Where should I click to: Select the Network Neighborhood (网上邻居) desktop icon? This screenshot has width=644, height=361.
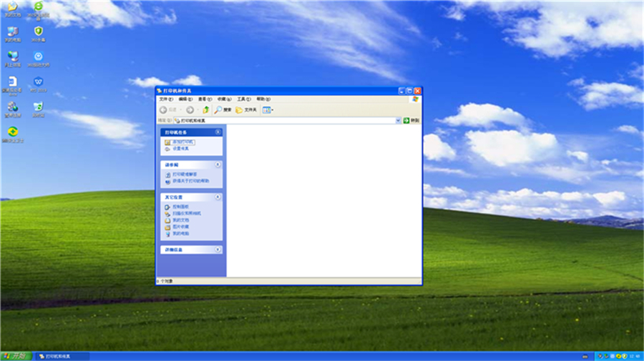coord(13,59)
